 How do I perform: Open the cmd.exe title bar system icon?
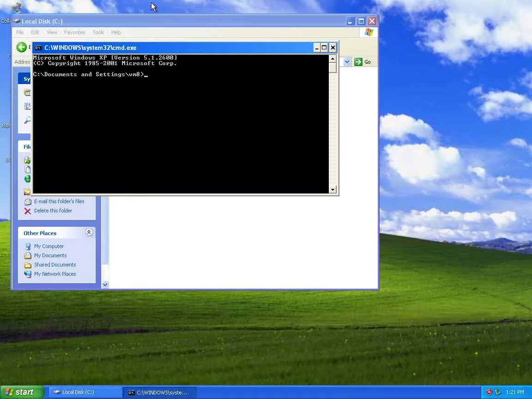click(38, 48)
